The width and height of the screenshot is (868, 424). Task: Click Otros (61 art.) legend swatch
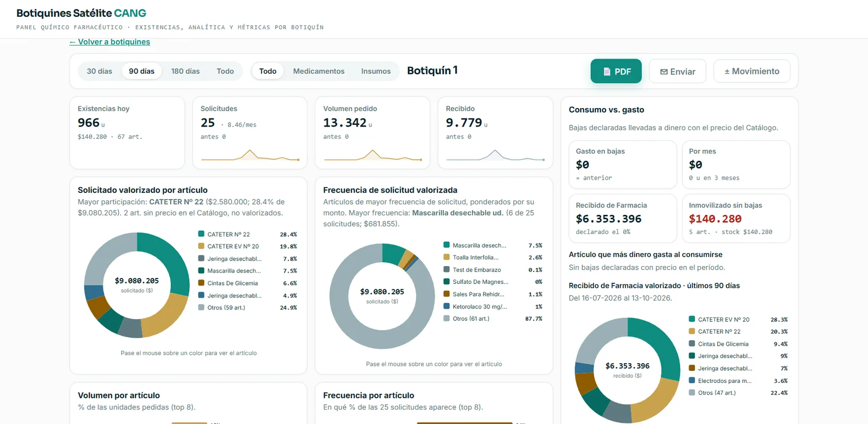[446, 319]
